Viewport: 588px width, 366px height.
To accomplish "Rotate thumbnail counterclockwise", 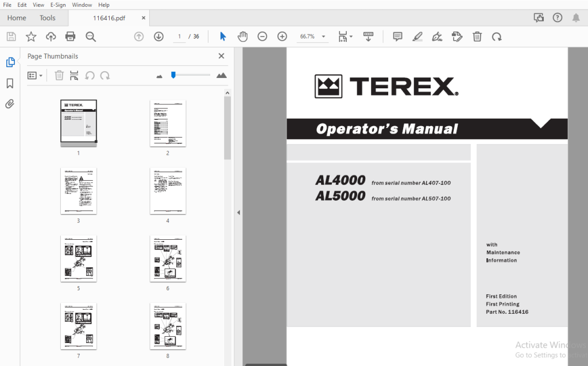I will (90, 76).
